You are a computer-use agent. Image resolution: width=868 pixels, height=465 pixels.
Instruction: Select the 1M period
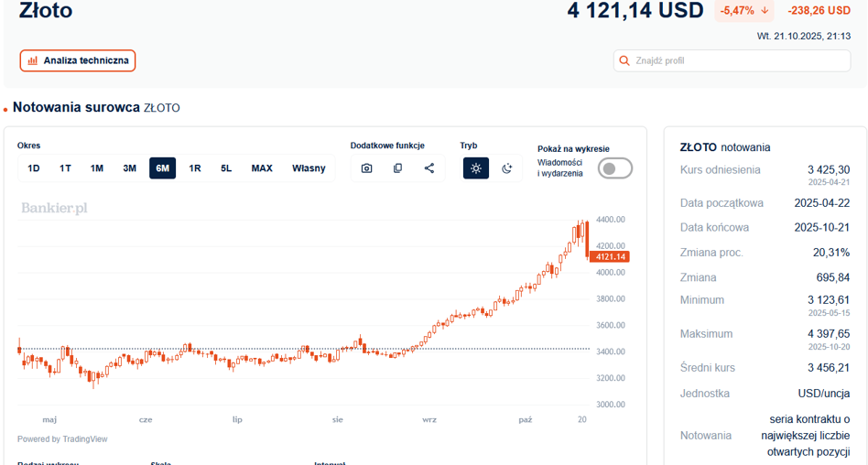(97, 168)
